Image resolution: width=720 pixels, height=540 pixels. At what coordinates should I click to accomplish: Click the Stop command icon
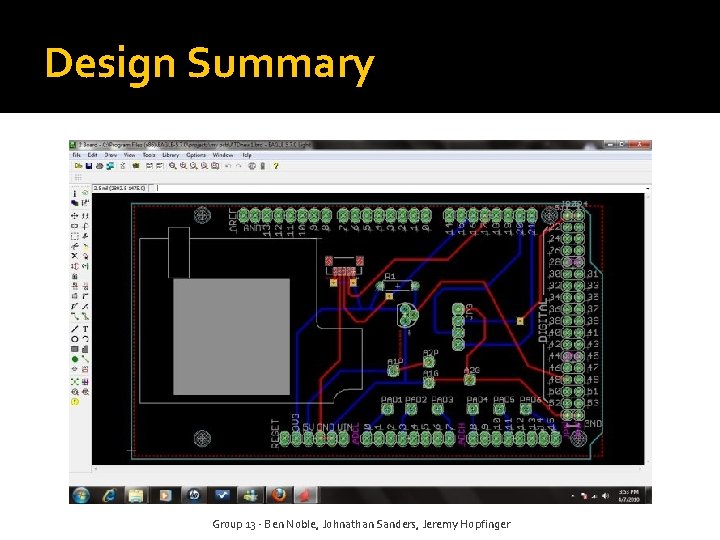(x=252, y=166)
